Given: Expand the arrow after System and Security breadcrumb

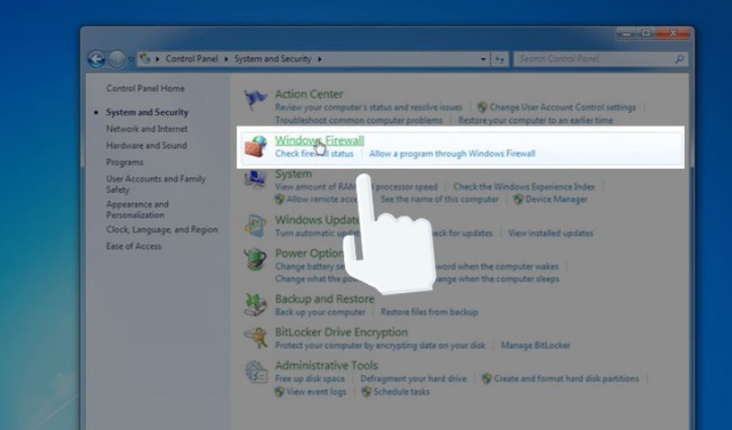Looking at the screenshot, I should 319,59.
